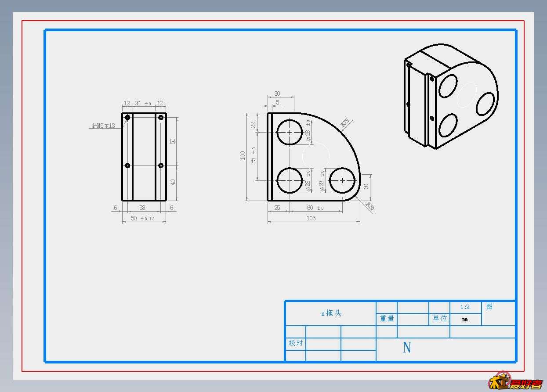Image resolution: width=547 pixels, height=392 pixels.
Task: Click the 50 ±0.13 width dimension
Action: click(x=143, y=219)
